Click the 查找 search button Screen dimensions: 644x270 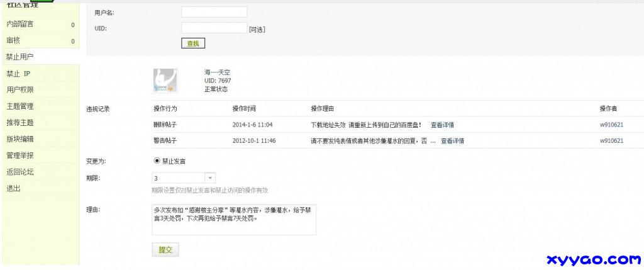click(192, 43)
